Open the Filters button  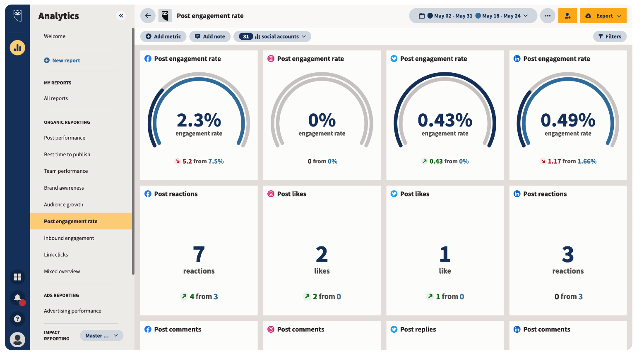click(x=610, y=36)
